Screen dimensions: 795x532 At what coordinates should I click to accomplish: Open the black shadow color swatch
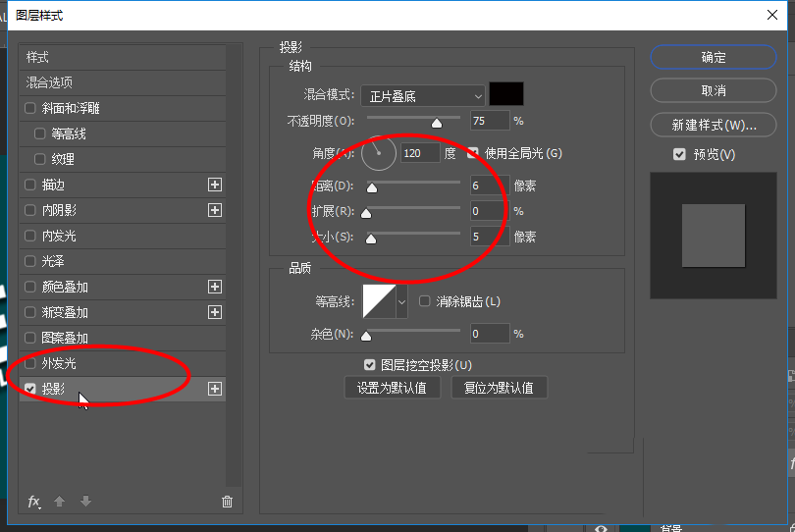[x=506, y=94]
